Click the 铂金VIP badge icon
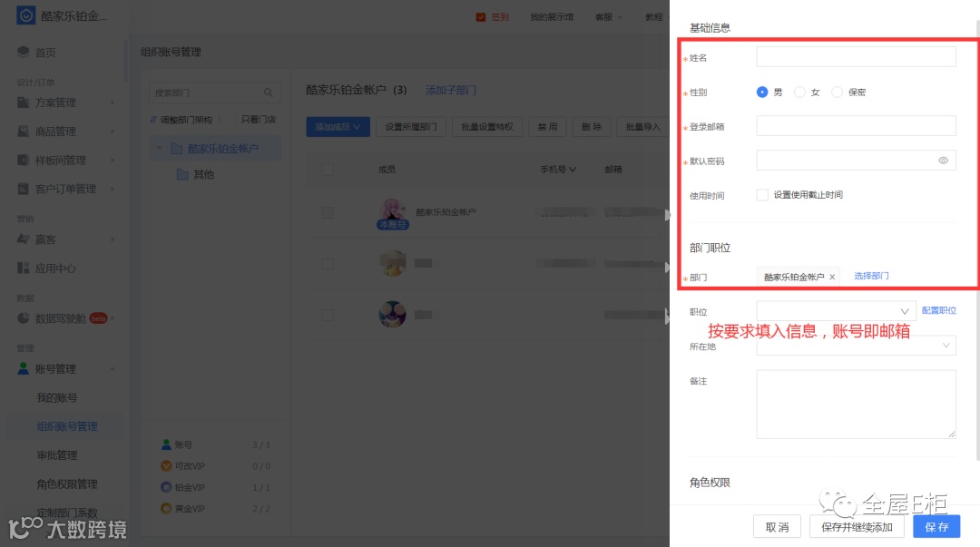 166,487
